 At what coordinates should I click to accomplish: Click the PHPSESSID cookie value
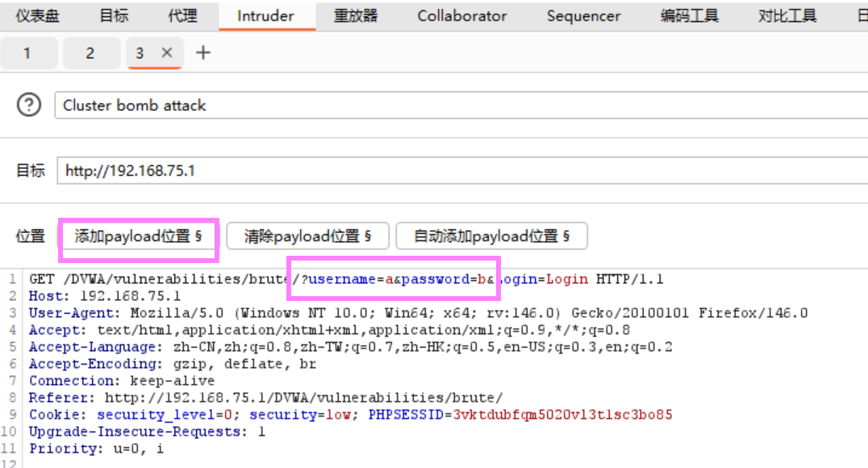pos(562,415)
